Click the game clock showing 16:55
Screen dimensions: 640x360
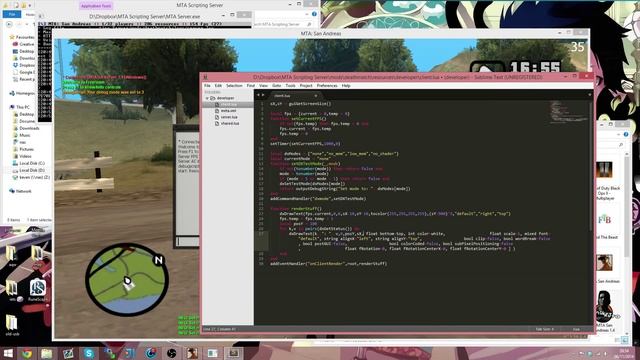click(535, 67)
